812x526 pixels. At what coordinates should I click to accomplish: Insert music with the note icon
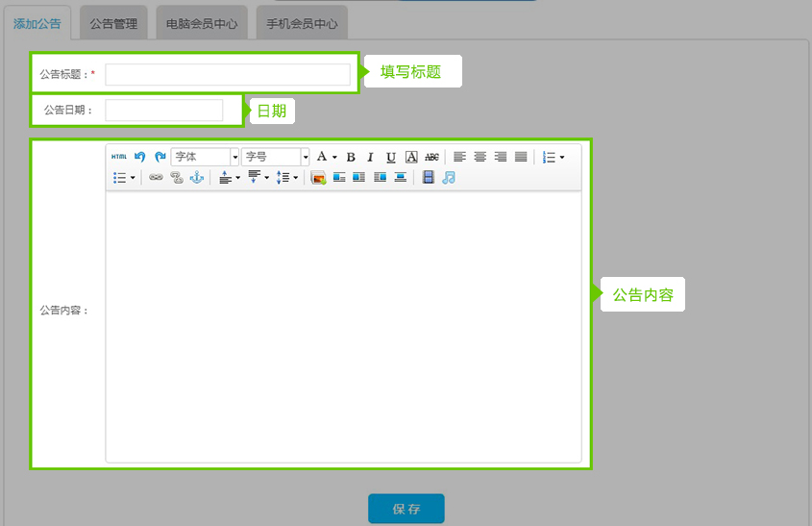449,178
